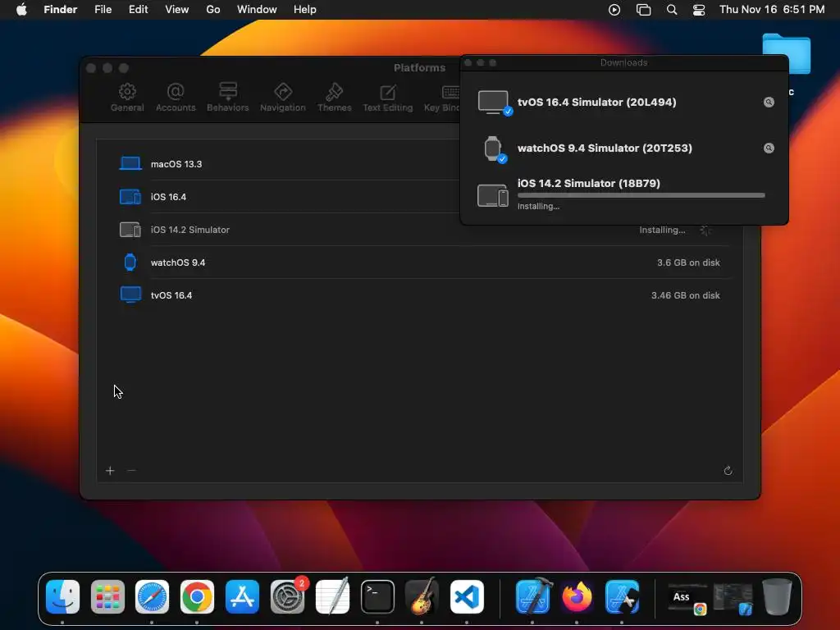
Task: Click the tvOS 16.4 Simulator download item
Action: pyautogui.click(x=624, y=102)
